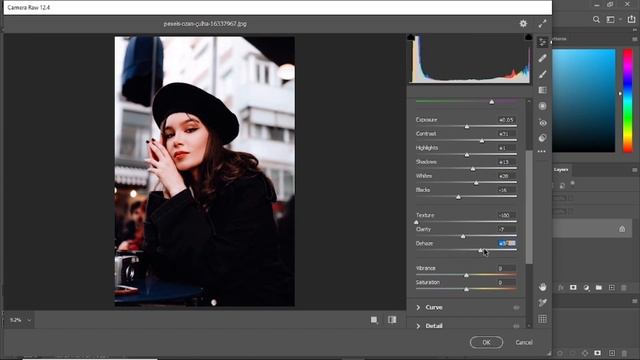Open the Color panel menu icon
This screenshot has height=360, width=640.
pos(635,39)
